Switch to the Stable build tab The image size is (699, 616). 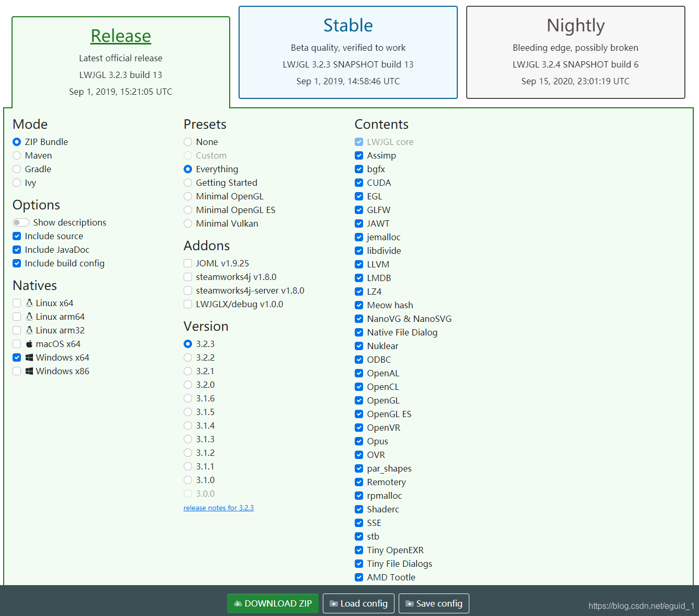[348, 52]
